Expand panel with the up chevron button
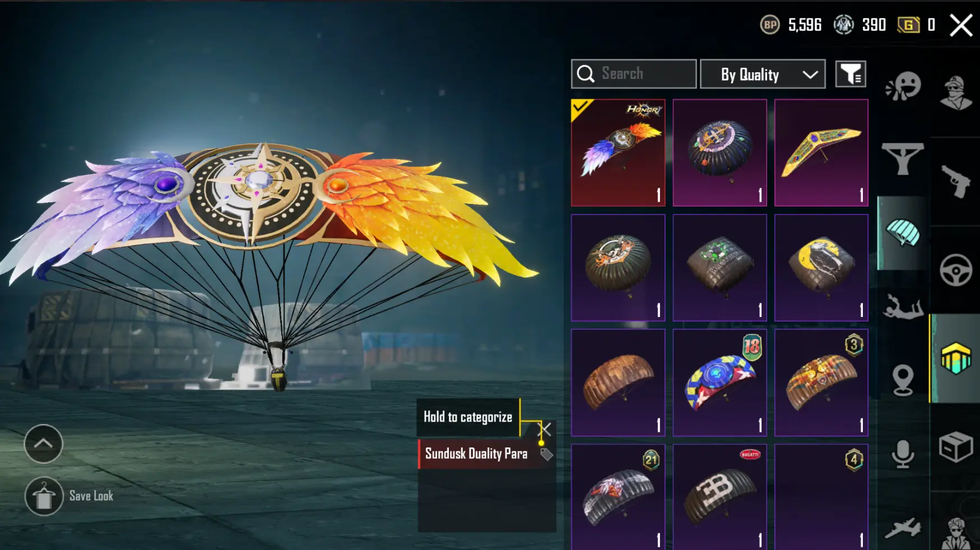The height and width of the screenshot is (550, 980). [44, 444]
